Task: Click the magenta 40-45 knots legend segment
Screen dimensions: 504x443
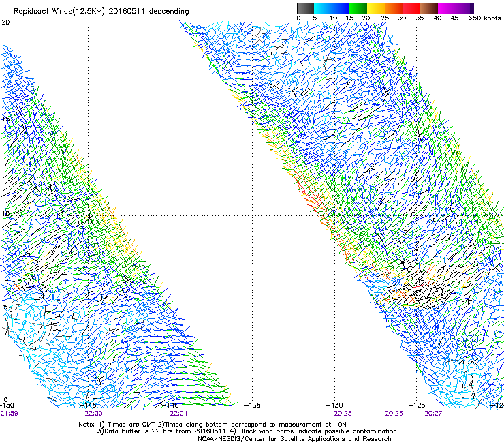Action: click(x=447, y=8)
